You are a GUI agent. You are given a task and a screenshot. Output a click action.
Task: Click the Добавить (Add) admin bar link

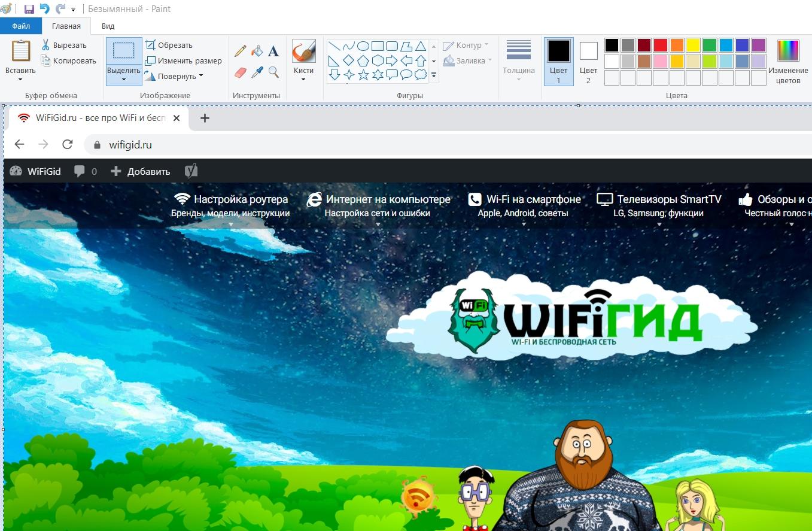pos(141,171)
